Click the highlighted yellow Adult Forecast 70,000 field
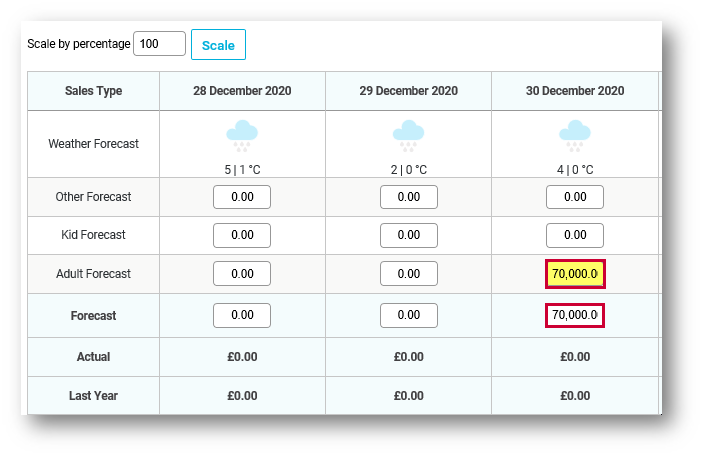Image resolution: width=704 pixels, height=457 pixels. point(575,274)
